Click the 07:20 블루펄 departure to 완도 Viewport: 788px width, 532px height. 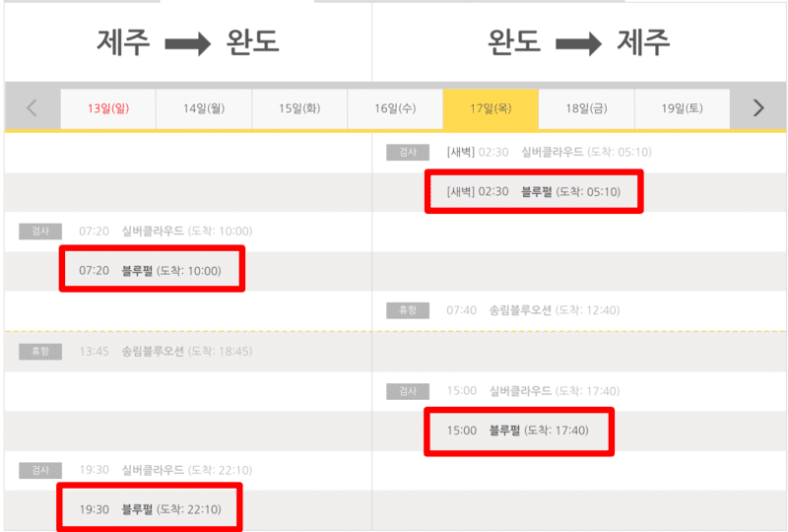[x=150, y=271]
